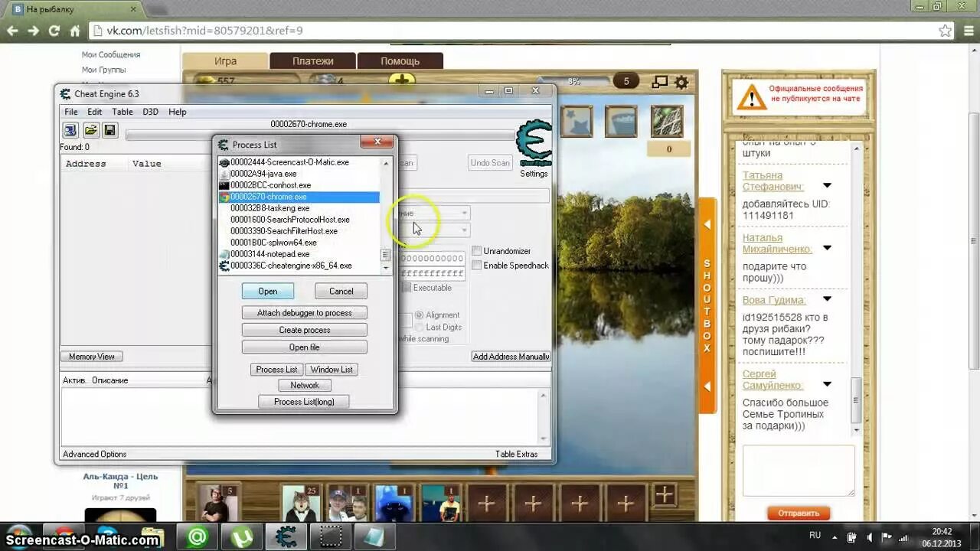Open the Edit menu in Cheat Engine
Screen dimensions: 980x551
pos(94,112)
